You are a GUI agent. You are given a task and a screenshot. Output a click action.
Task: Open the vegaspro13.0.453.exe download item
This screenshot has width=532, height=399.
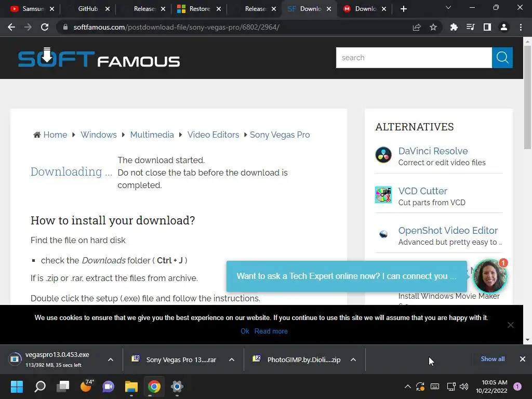(57, 360)
